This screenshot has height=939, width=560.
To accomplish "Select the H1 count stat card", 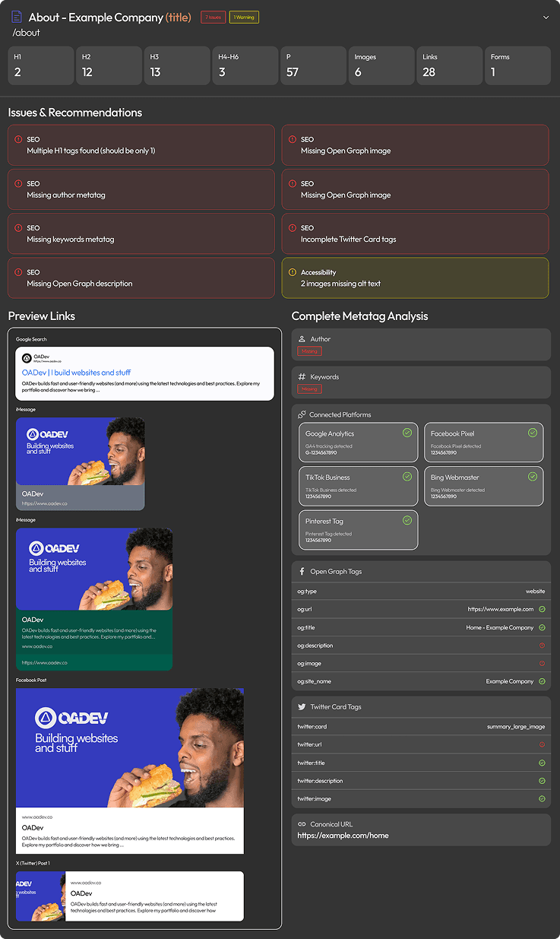I will (x=41, y=65).
